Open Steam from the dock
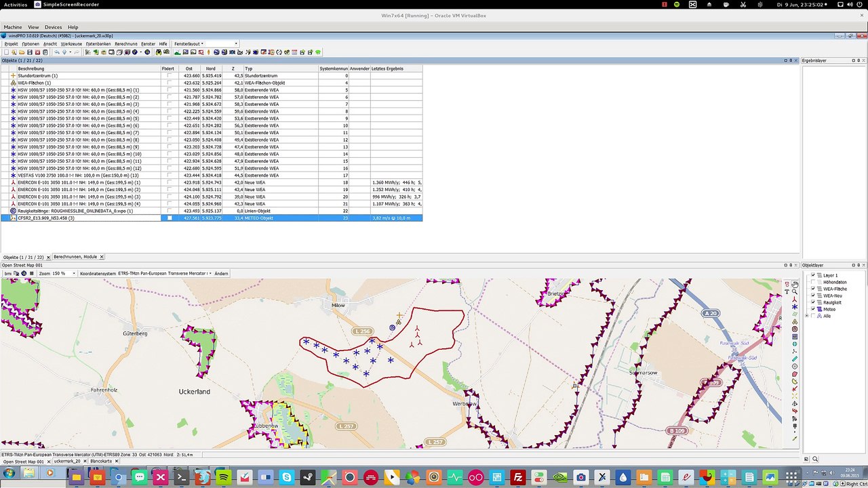The image size is (868, 488). point(307,477)
